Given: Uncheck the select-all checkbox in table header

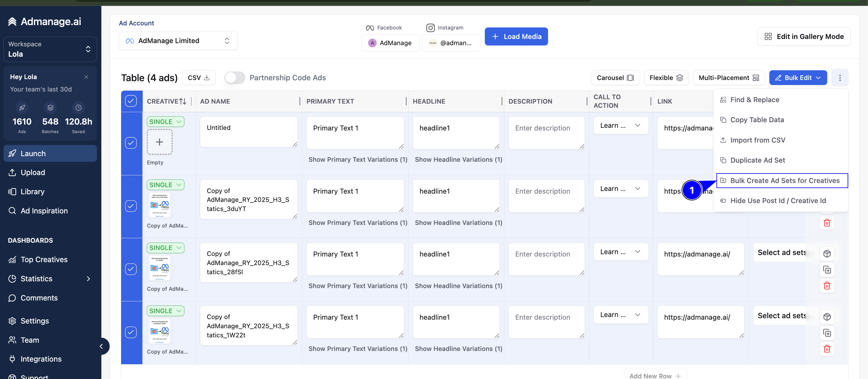Looking at the screenshot, I should coord(131,101).
